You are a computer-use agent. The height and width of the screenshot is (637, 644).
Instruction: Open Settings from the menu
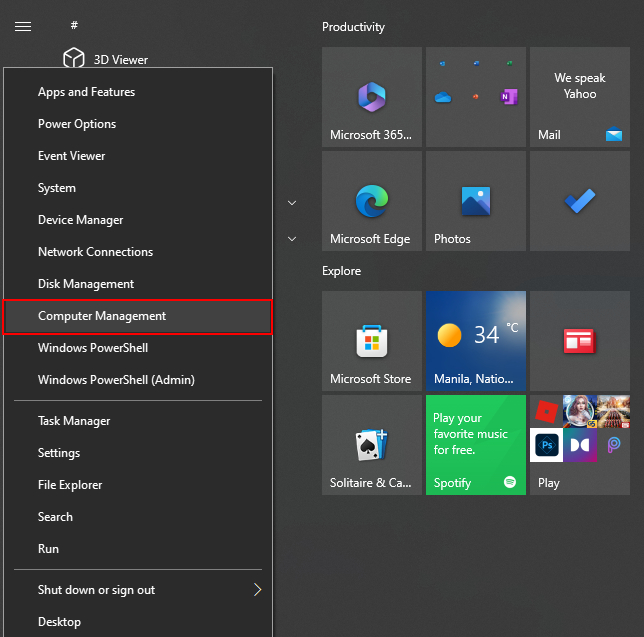(138, 453)
